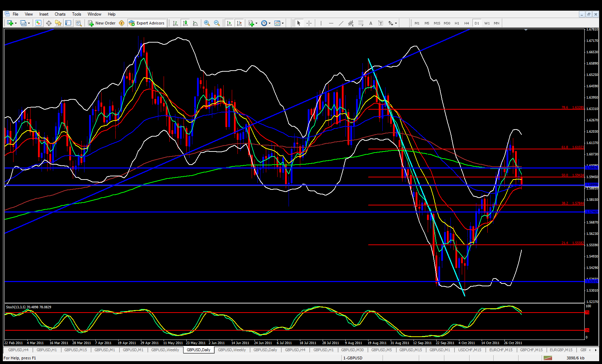Switch to the USDCHF,M15 chart tab

[470, 350]
